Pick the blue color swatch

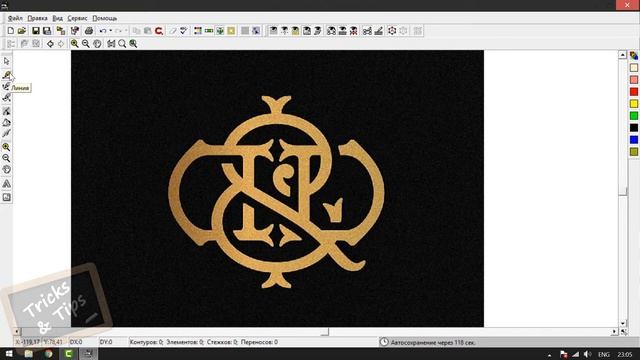click(x=633, y=140)
